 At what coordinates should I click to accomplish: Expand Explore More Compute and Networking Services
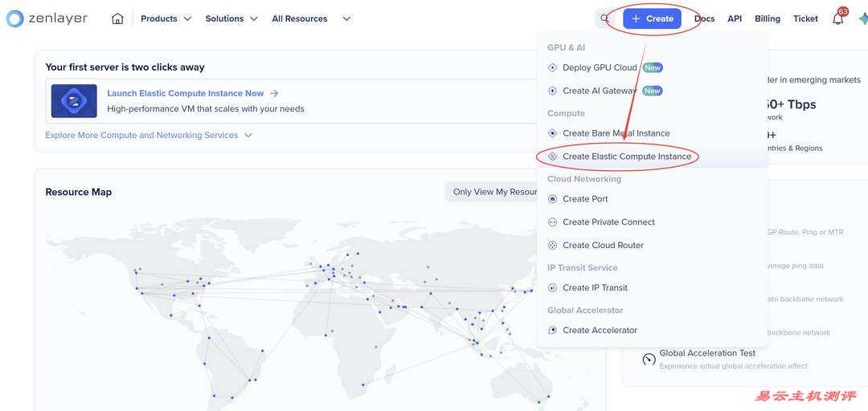[149, 136]
